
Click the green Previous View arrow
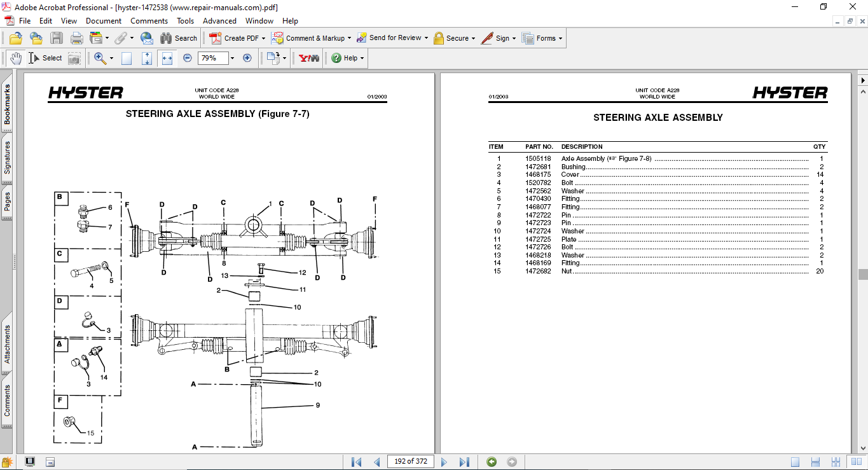pyautogui.click(x=492, y=462)
